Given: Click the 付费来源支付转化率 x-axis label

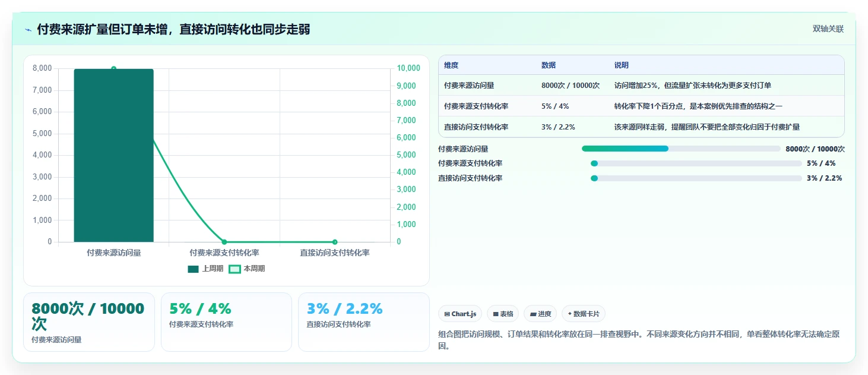Looking at the screenshot, I should 224,253.
